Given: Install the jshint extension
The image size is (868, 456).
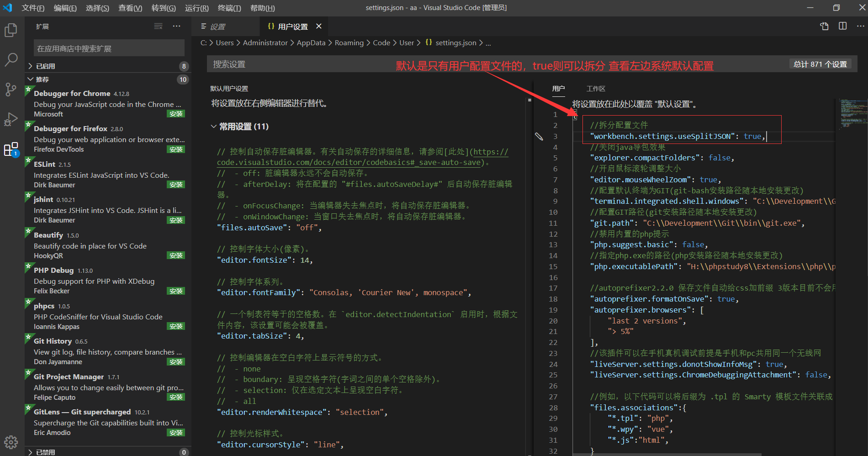Looking at the screenshot, I should coord(176,220).
